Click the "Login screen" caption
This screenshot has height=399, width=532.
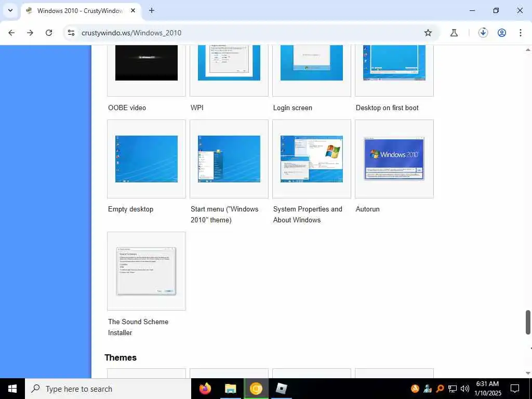tap(292, 108)
